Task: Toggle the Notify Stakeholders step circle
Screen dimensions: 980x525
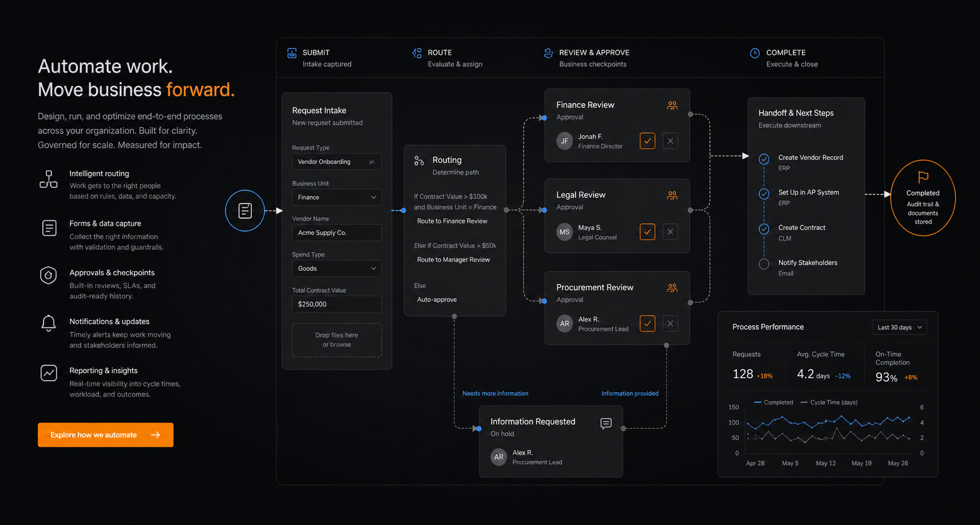Action: coord(764,264)
